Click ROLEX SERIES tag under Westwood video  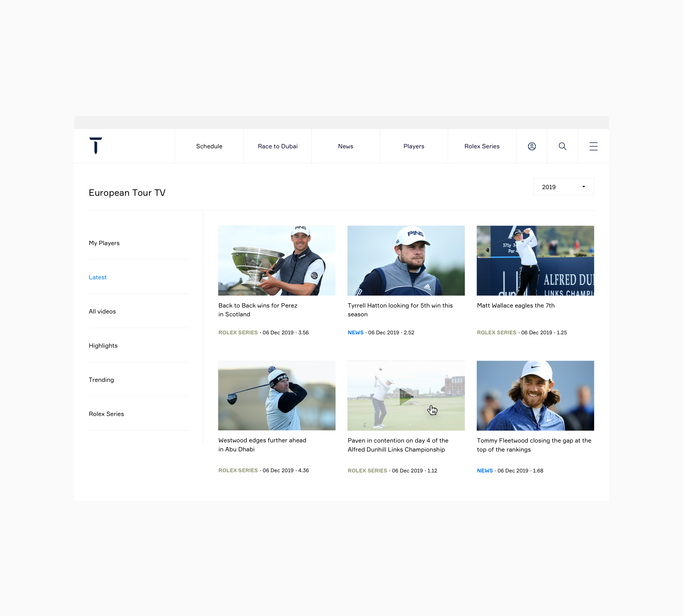[238, 471]
